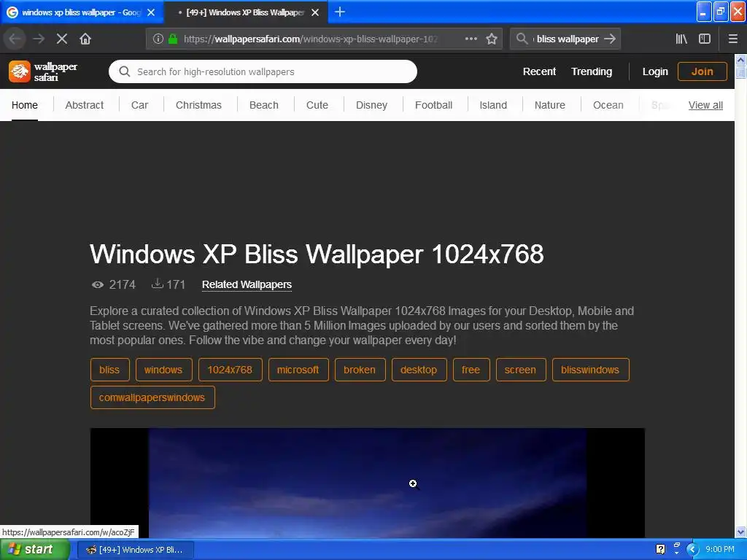Click the browser forward arrow
Viewport: 747px width, 560px height.
tap(39, 39)
